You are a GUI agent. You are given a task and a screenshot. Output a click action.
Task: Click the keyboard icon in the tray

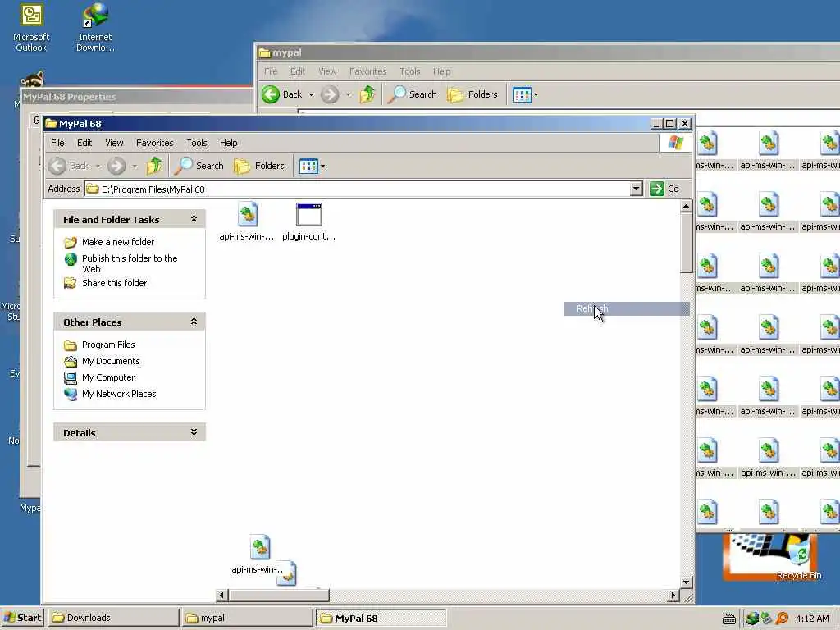coord(728,619)
